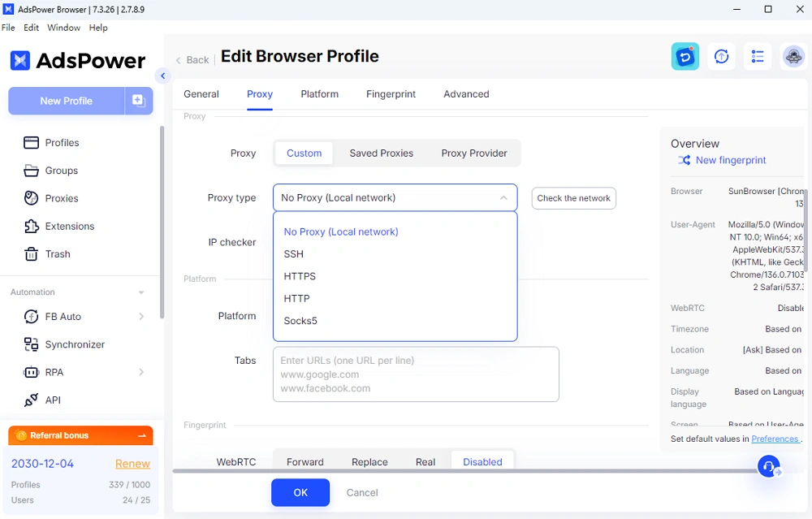
Task: Choose SSH proxy type
Action: pos(395,254)
